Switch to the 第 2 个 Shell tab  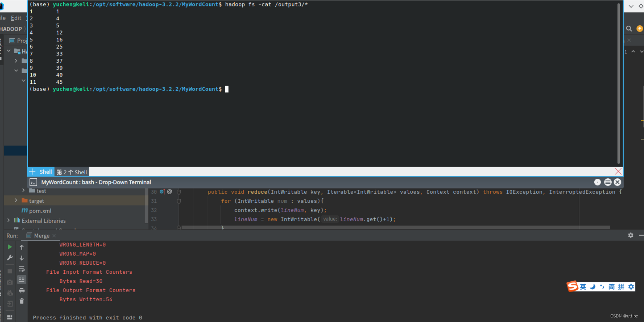pyautogui.click(x=72, y=172)
